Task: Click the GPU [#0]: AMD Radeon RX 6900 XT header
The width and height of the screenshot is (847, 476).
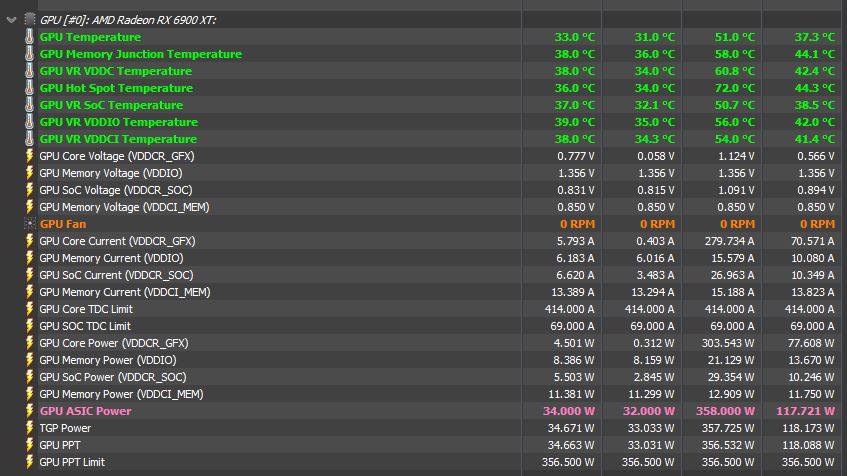Action: point(130,20)
